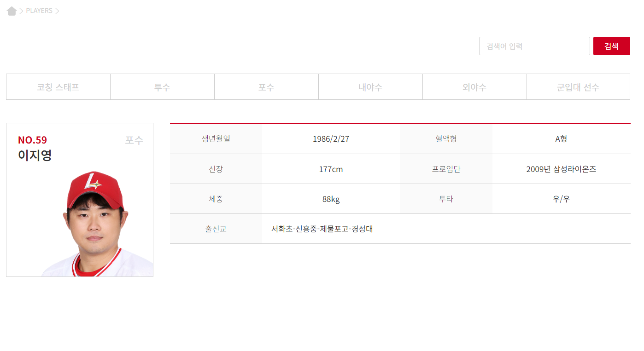This screenshot has width=644, height=351.
Task: Click the 투타 value 우/우
Action: 561,199
